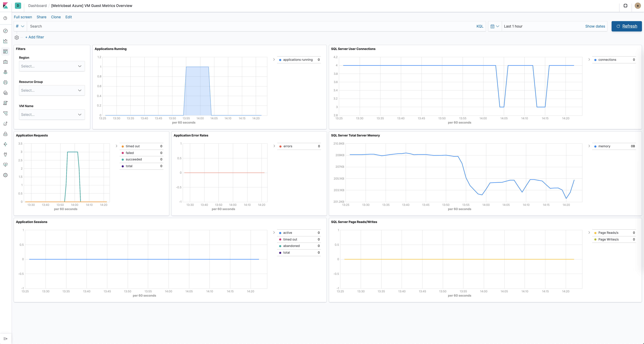
Task: Open Management with the gear sidebar icon
Action: click(x=5, y=175)
